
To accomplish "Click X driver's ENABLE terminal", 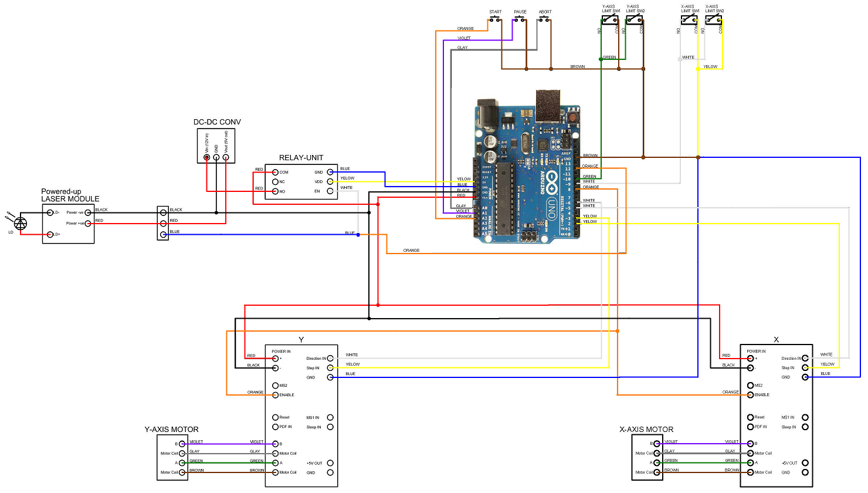I will click(x=750, y=395).
